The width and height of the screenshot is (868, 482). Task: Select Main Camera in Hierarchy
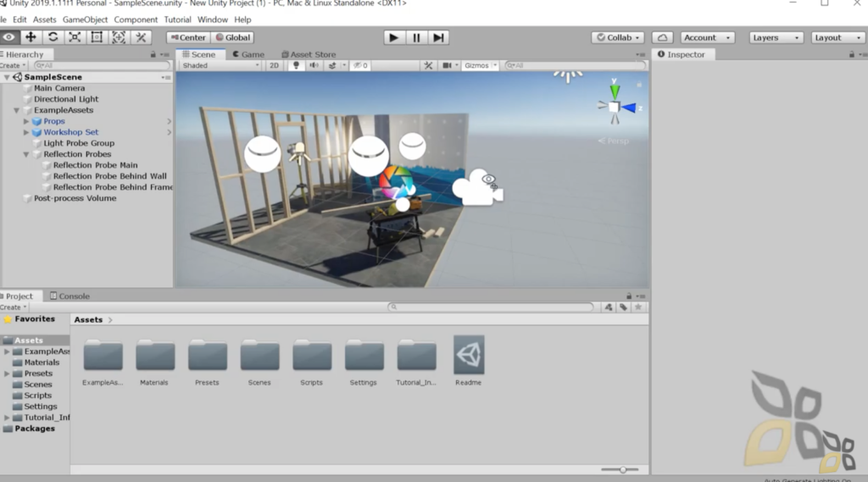(x=59, y=88)
